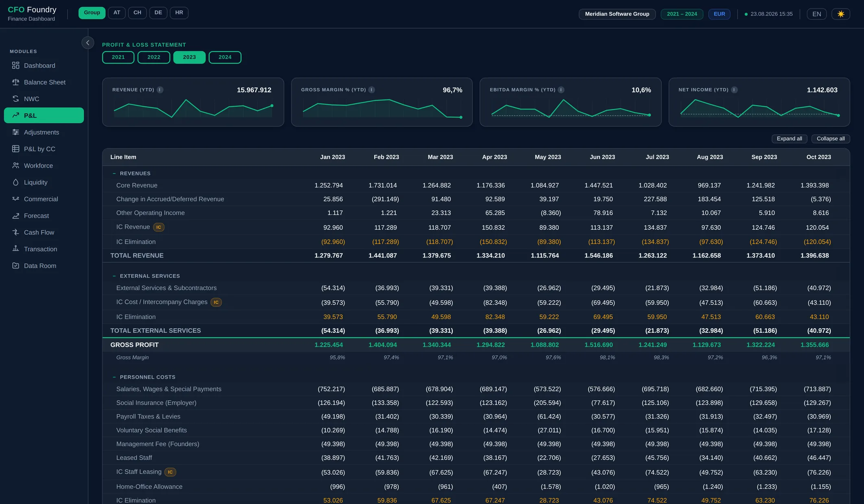Click the Net Income (YTD) info icon
The height and width of the screenshot is (504, 864).
[x=734, y=90]
